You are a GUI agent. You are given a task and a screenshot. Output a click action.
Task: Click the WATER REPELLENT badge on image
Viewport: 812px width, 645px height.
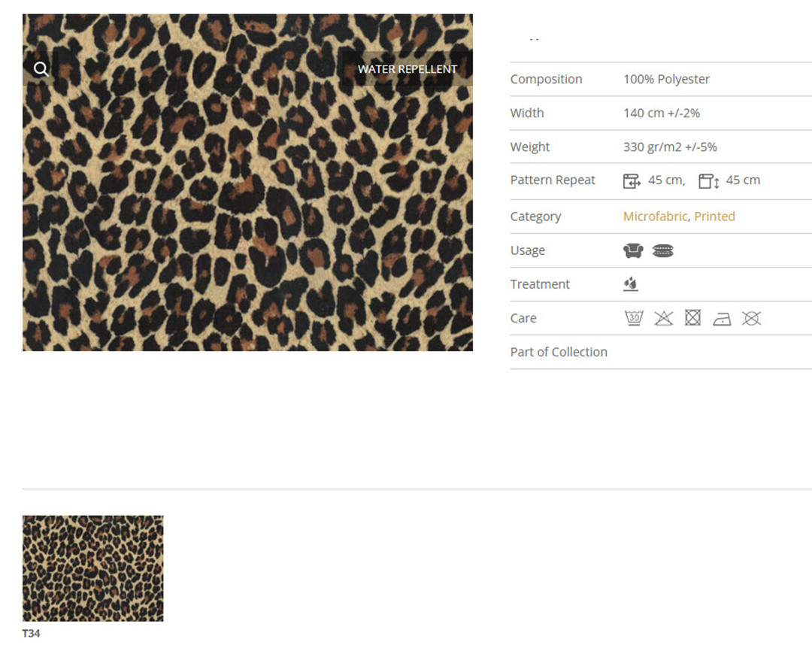click(407, 69)
